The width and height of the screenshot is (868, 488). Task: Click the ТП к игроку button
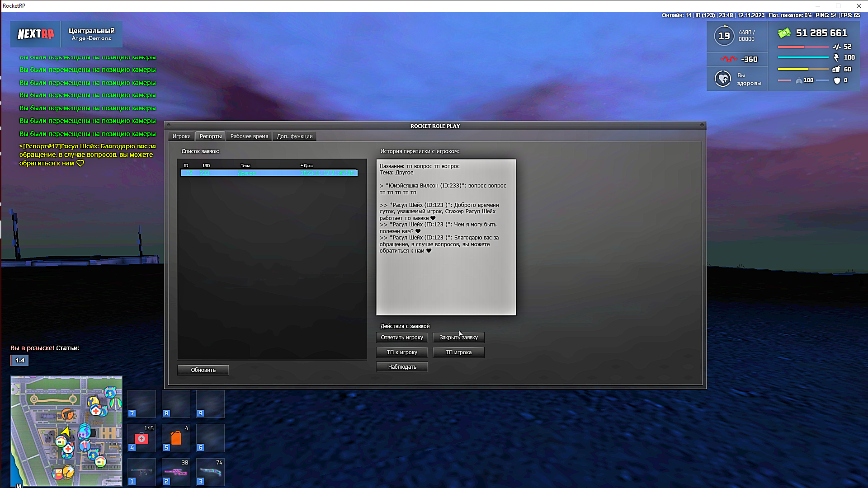click(402, 352)
